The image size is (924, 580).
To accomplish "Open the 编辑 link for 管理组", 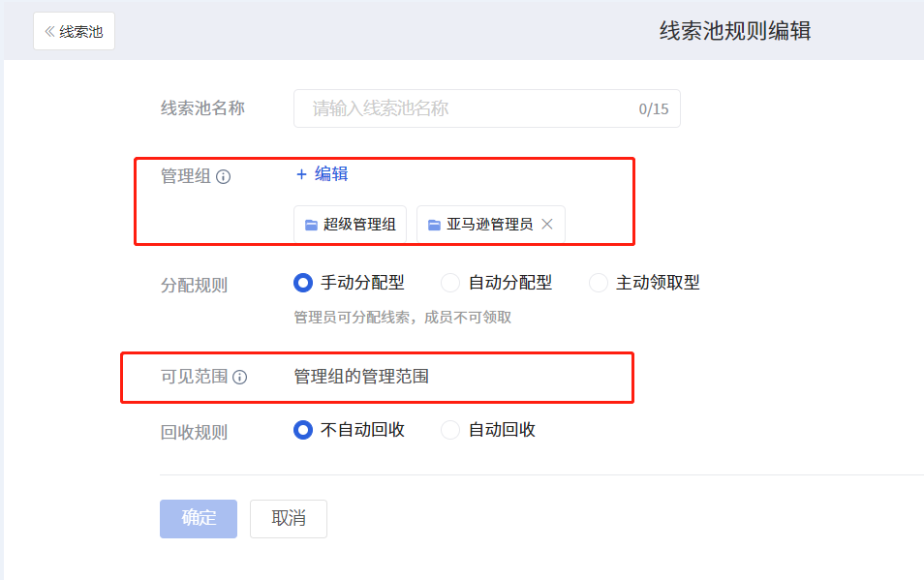I will click(331, 174).
